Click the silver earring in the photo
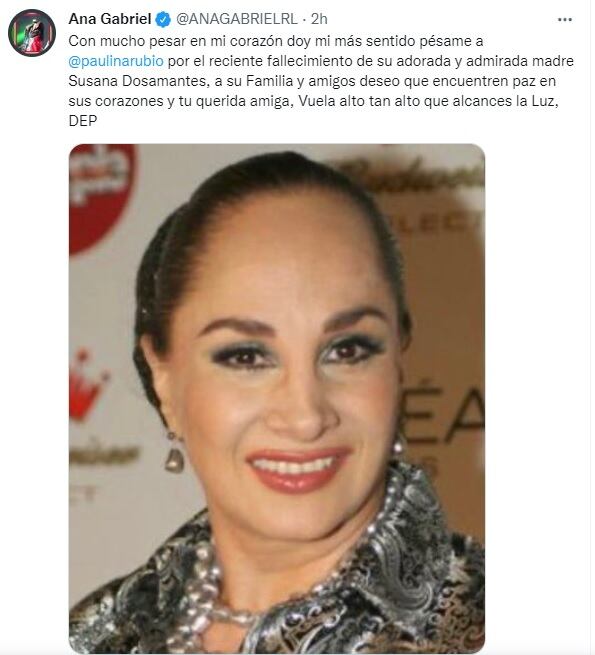Viewport: 595px width, 655px height. [x=174, y=453]
